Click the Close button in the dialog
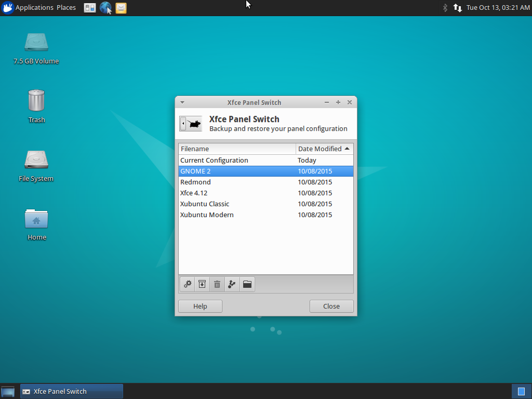The image size is (532, 399). (x=331, y=306)
